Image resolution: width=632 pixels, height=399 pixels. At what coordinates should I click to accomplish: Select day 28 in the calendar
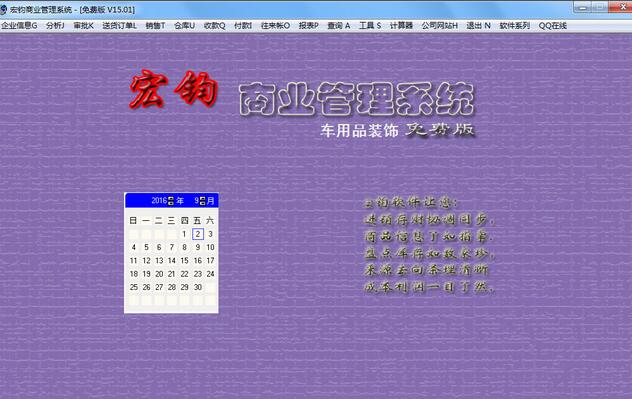pos(172,287)
